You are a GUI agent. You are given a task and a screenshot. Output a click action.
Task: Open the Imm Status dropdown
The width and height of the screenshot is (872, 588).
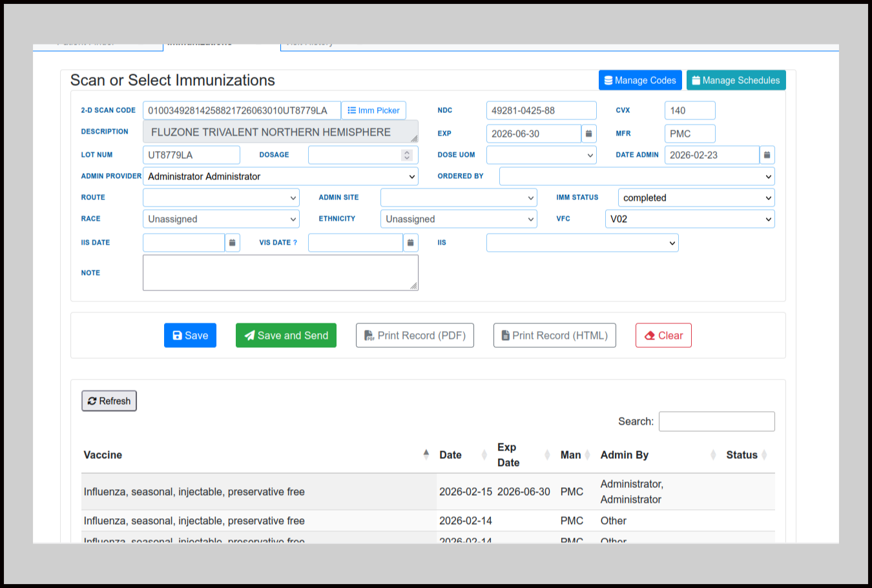tap(696, 198)
